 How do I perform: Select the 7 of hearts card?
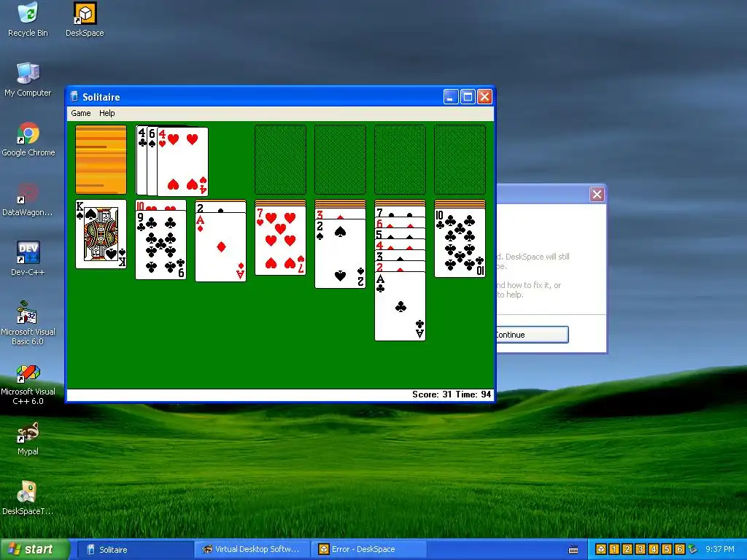coord(281,241)
